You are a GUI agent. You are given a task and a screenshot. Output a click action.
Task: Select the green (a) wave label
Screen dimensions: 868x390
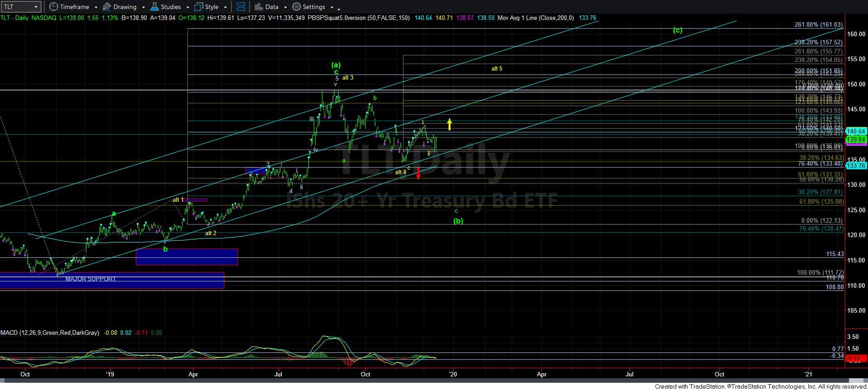pyautogui.click(x=336, y=65)
